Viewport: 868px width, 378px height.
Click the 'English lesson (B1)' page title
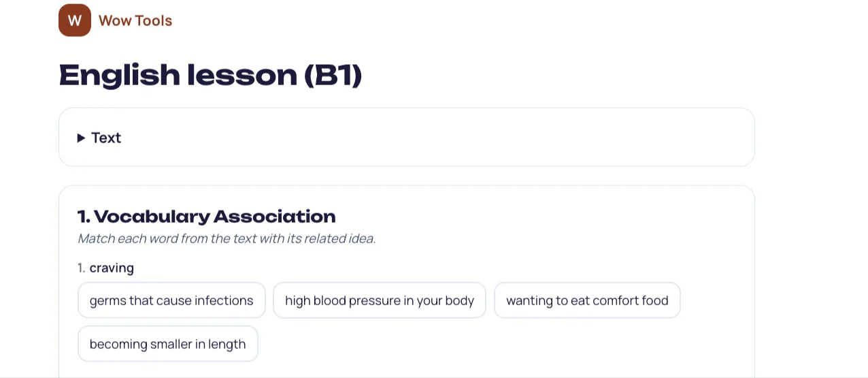(x=210, y=75)
